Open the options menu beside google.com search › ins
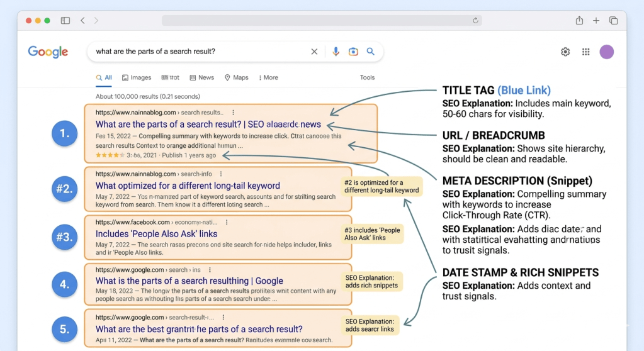The width and height of the screenshot is (644, 351). (210, 270)
